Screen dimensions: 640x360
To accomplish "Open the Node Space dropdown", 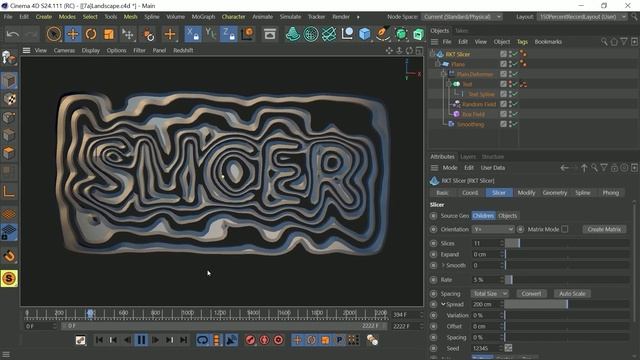I will point(462,17).
